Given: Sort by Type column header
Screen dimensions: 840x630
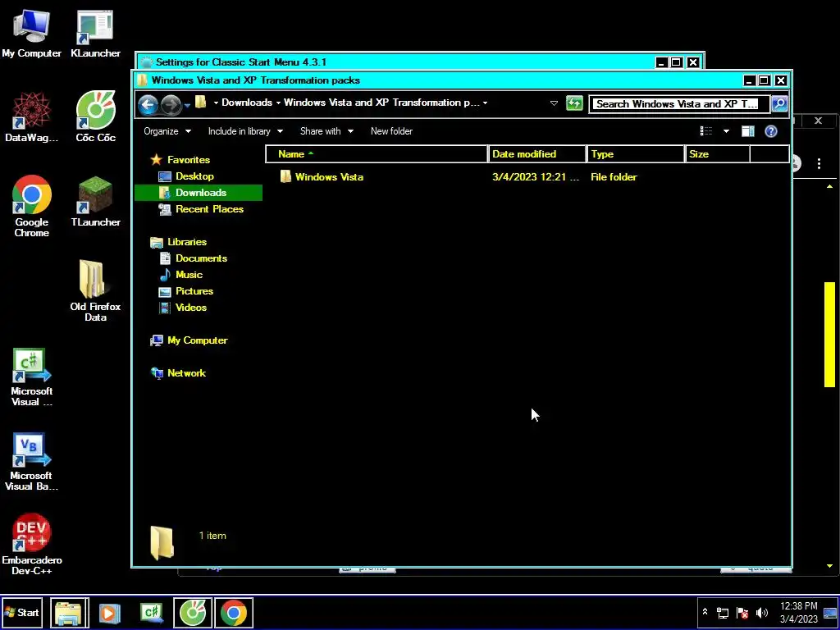Looking at the screenshot, I should pyautogui.click(x=636, y=153).
